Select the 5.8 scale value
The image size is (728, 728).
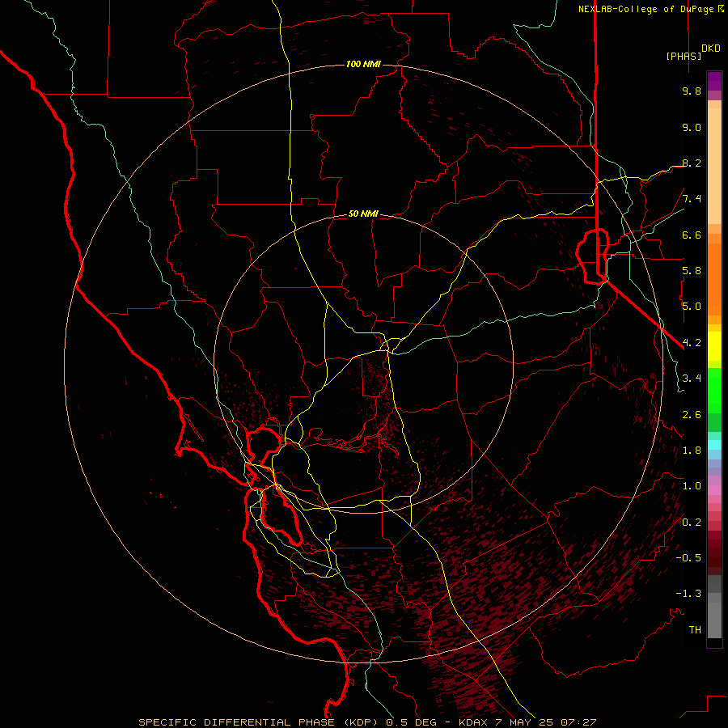692,271
